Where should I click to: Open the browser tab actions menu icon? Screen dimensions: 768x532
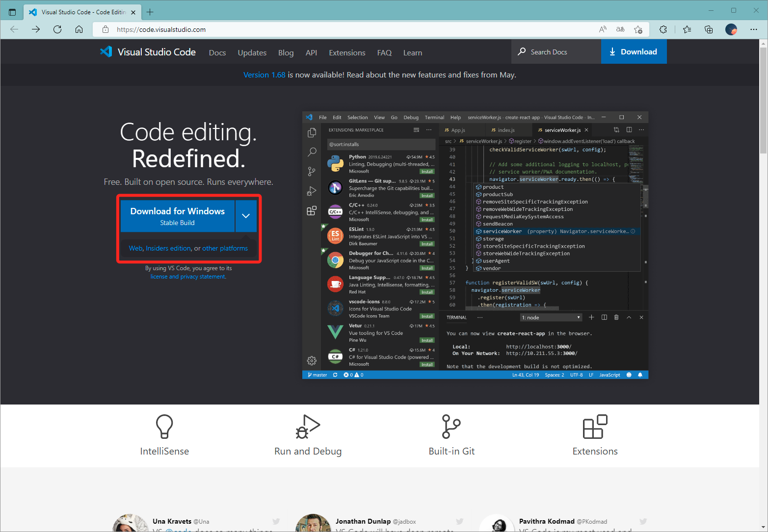(x=12, y=12)
